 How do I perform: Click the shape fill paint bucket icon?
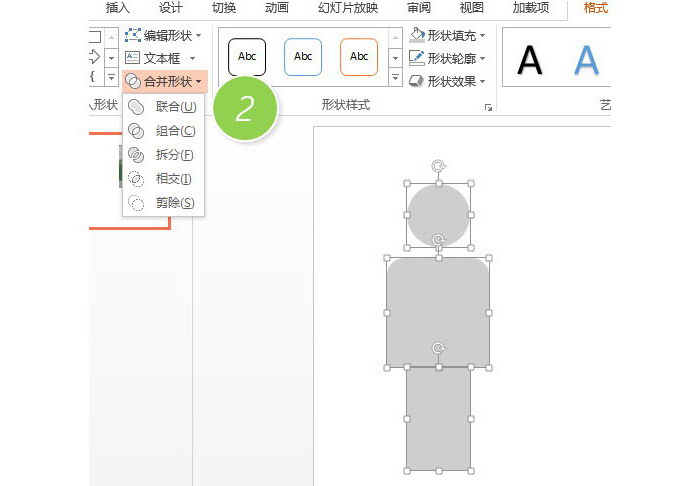coord(417,35)
